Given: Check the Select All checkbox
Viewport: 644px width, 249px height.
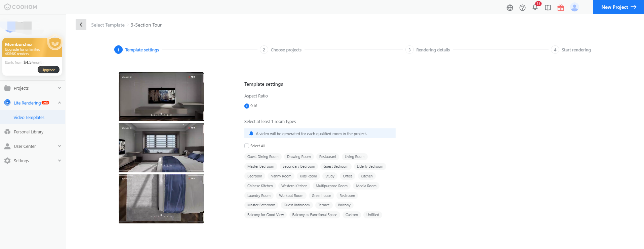Looking at the screenshot, I should coord(247,146).
